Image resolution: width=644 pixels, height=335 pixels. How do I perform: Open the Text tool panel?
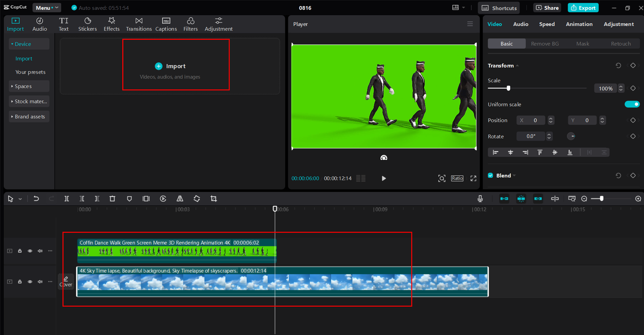pos(63,24)
